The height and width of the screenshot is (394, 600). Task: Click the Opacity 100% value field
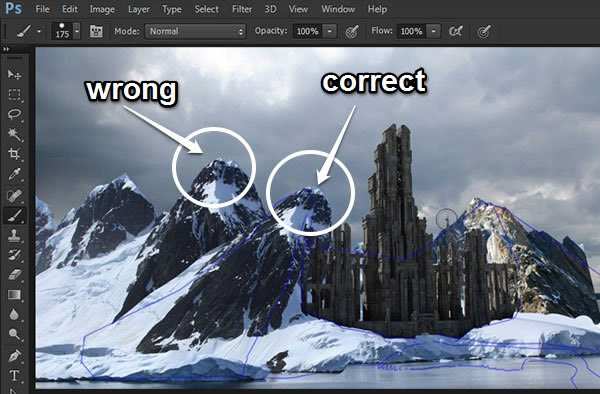[x=308, y=31]
